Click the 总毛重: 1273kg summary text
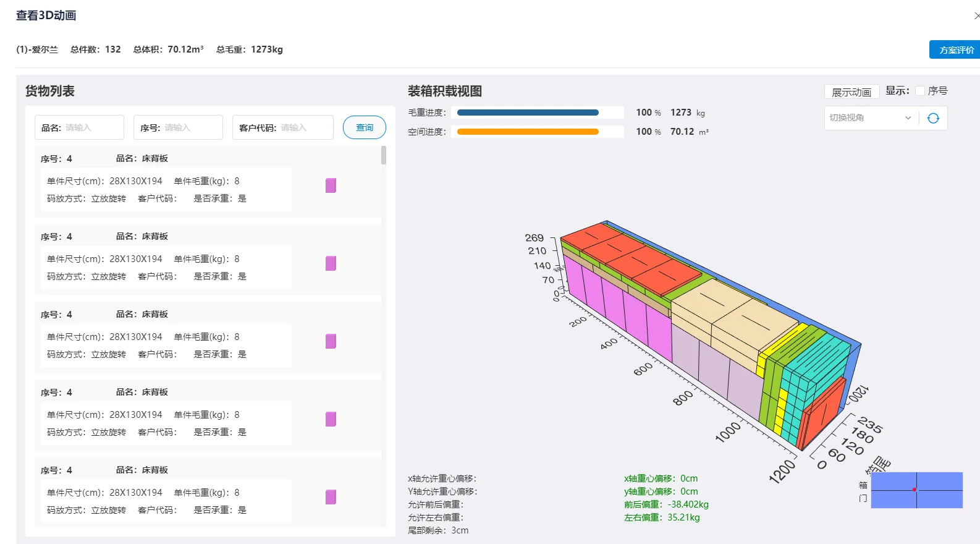 [x=250, y=49]
